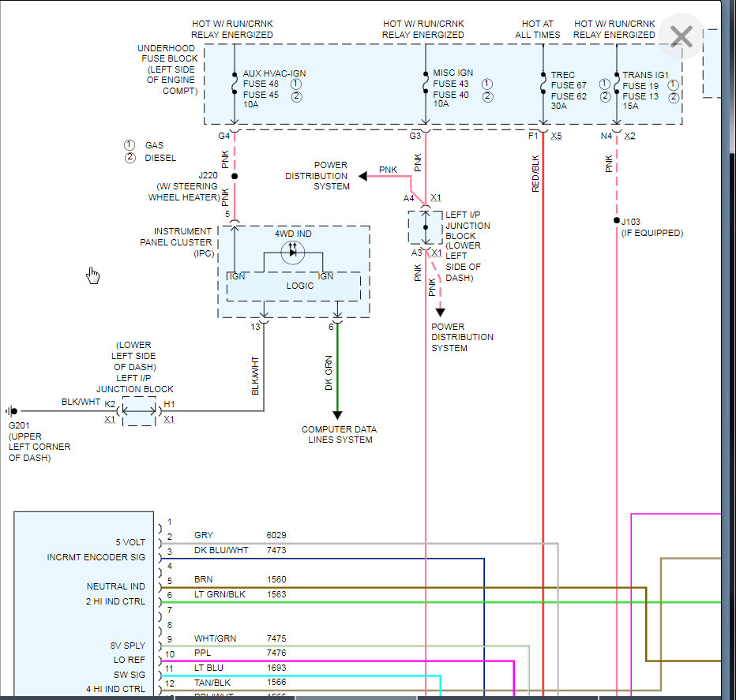Click the FUSE 48 label
The image size is (736, 700).
[261, 84]
